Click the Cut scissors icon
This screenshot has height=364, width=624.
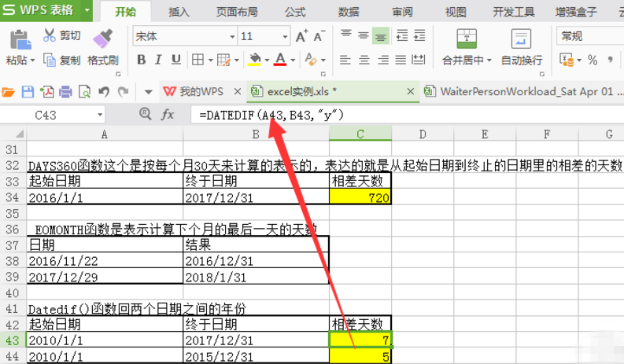coord(50,35)
